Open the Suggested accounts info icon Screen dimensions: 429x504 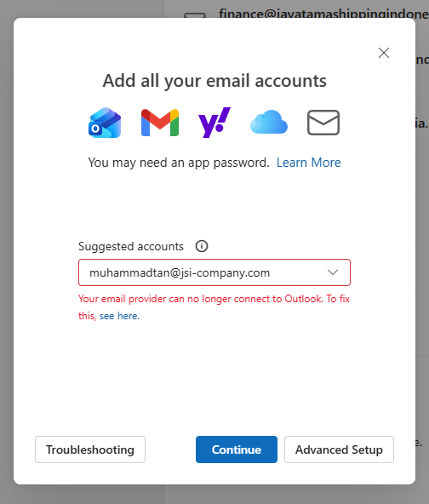click(x=202, y=246)
